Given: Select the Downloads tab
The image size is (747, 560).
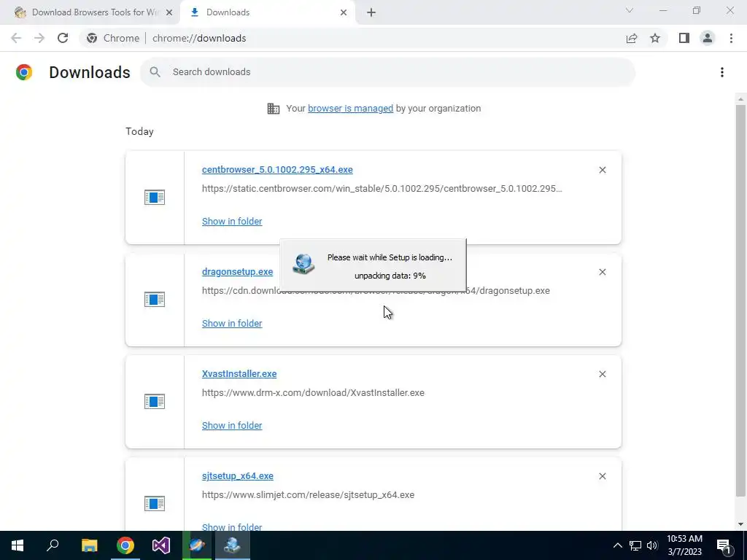Looking at the screenshot, I should [267, 12].
